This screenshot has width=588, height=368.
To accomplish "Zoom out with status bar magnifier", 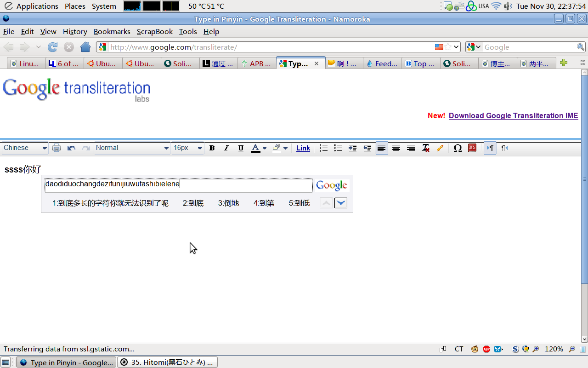I will pos(572,349).
